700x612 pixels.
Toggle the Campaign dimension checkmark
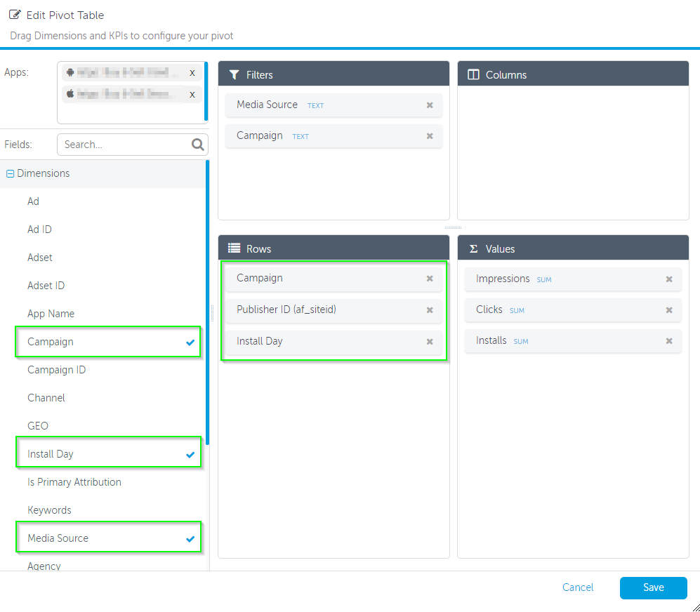190,342
